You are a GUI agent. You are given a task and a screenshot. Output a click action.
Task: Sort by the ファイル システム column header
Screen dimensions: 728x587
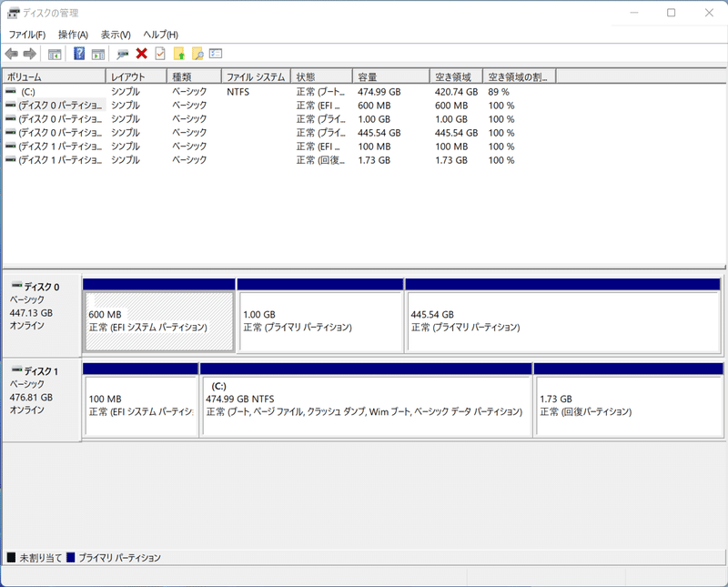[257, 76]
